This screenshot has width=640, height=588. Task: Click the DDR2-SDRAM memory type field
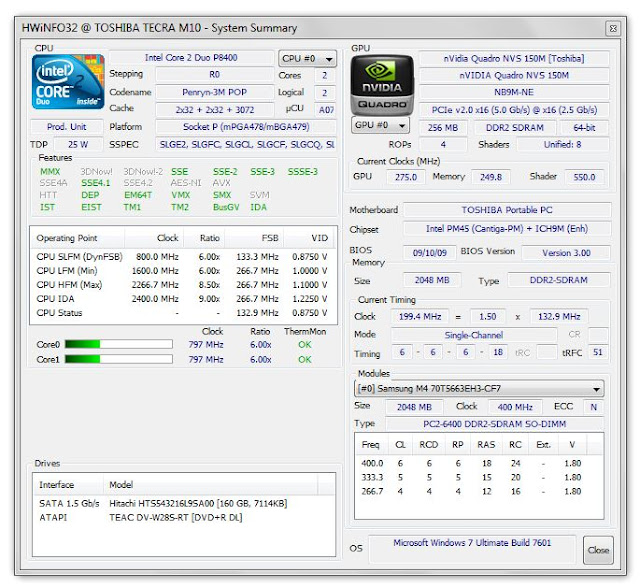tap(558, 280)
